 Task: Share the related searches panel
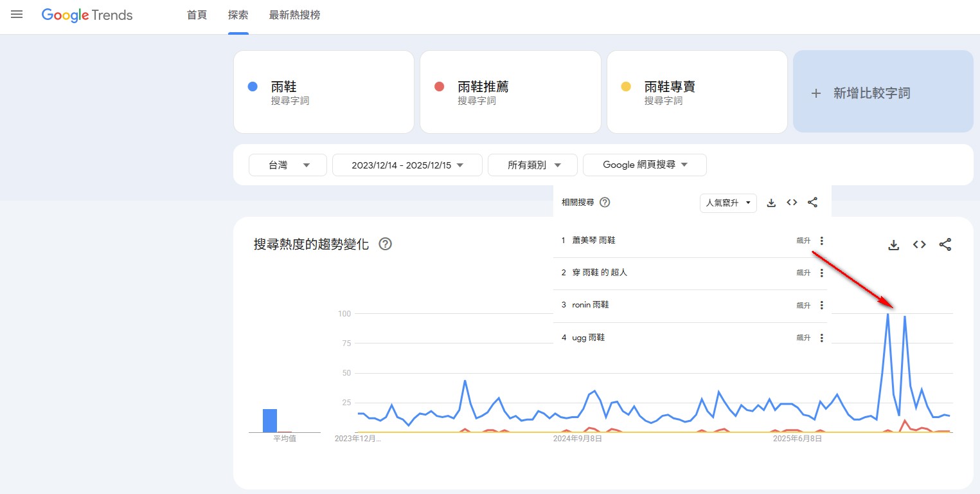812,203
